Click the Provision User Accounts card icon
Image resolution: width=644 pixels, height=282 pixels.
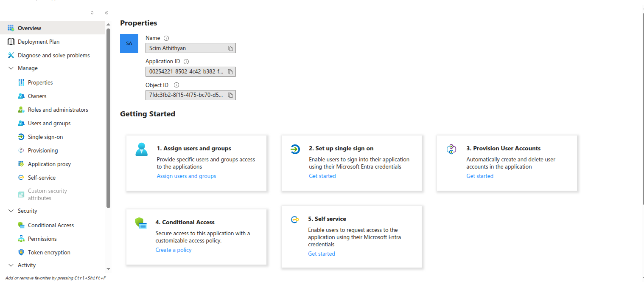pos(451,149)
